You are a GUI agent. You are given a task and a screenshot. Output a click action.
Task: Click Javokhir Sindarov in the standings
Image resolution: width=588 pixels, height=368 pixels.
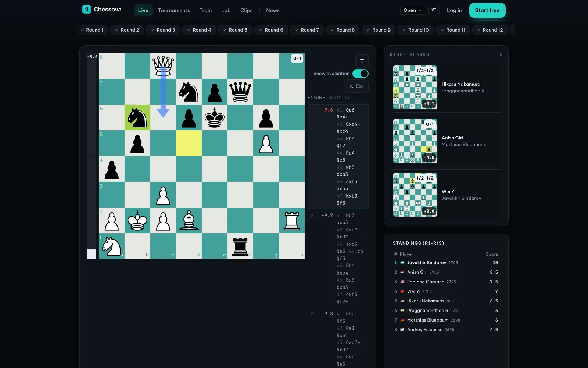point(427,263)
